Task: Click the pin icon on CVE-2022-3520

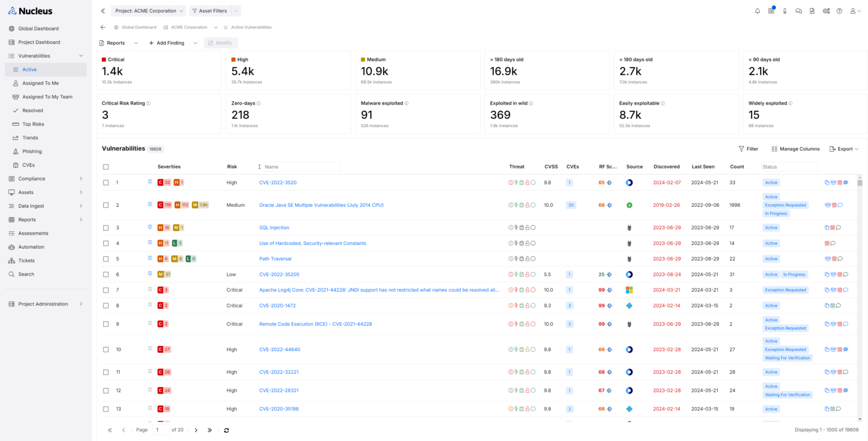Action: [150, 182]
